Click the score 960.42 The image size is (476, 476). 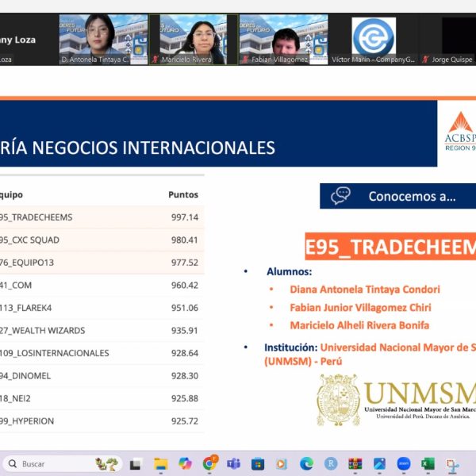[x=185, y=286]
